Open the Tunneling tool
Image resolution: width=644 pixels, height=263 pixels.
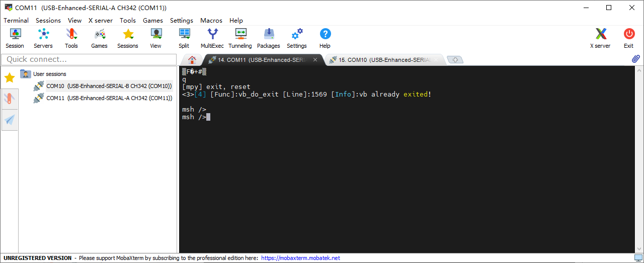(x=240, y=38)
